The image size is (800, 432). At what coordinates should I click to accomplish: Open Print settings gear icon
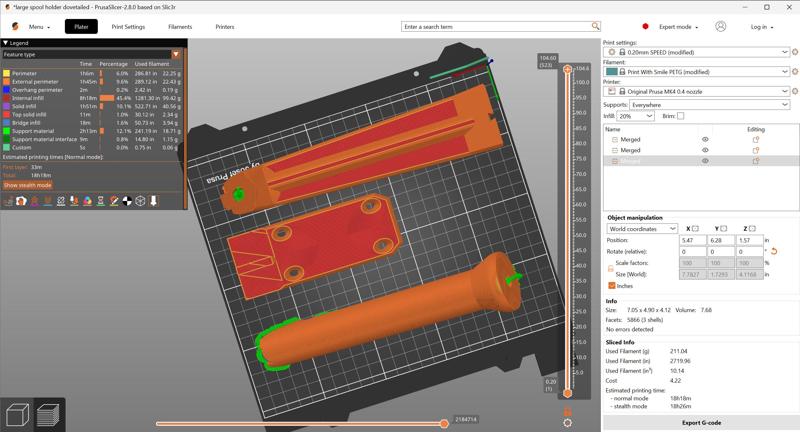pyautogui.click(x=794, y=52)
